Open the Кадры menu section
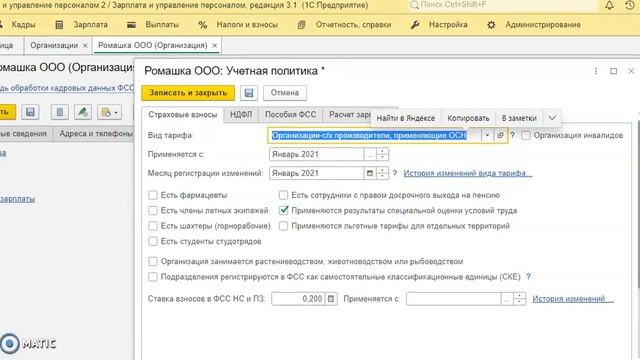Viewport: 640px width, 360px height. [23, 25]
